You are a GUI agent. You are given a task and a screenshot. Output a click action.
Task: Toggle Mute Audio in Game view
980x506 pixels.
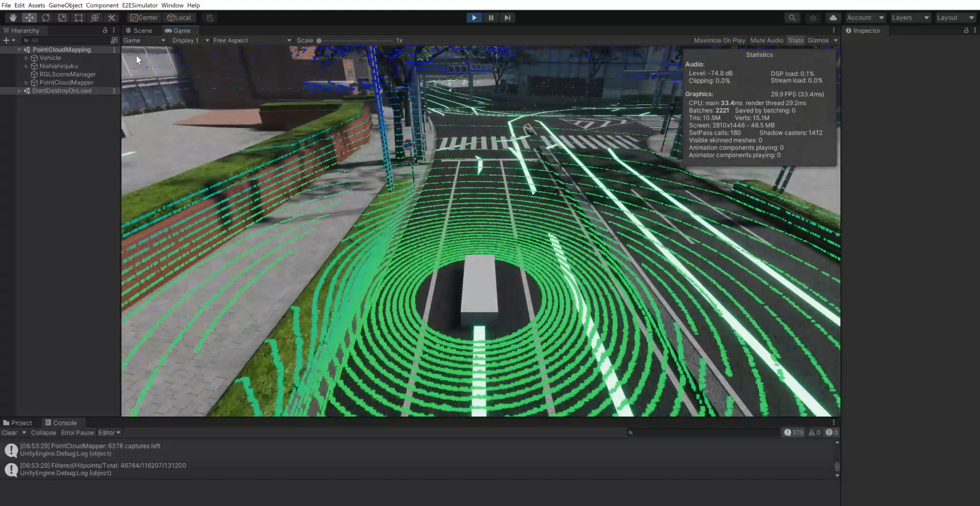[766, 40]
